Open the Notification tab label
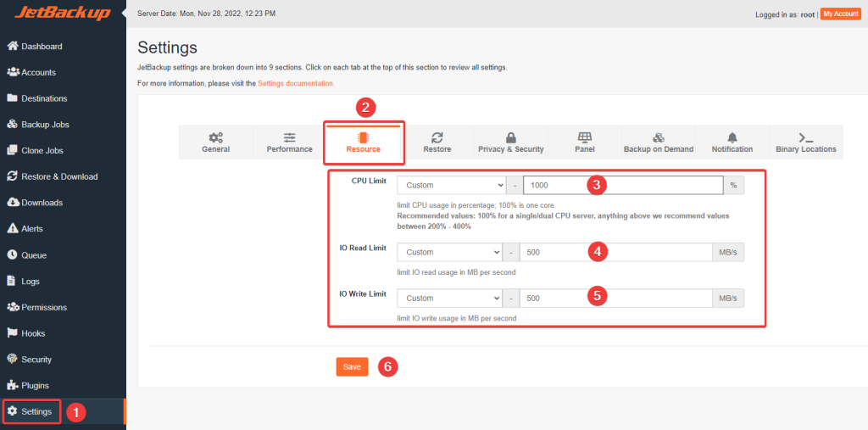Viewport: 868px width, 430px height. pyautogui.click(x=732, y=149)
